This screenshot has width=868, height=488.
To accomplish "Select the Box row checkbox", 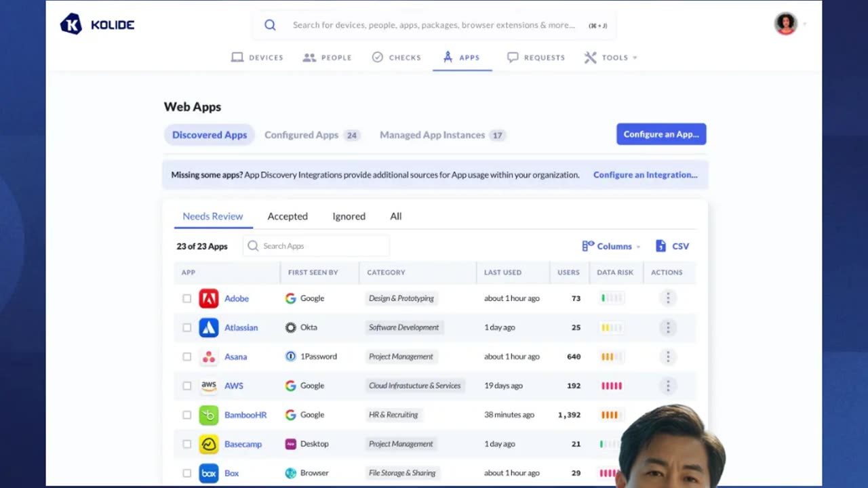I will click(x=187, y=473).
